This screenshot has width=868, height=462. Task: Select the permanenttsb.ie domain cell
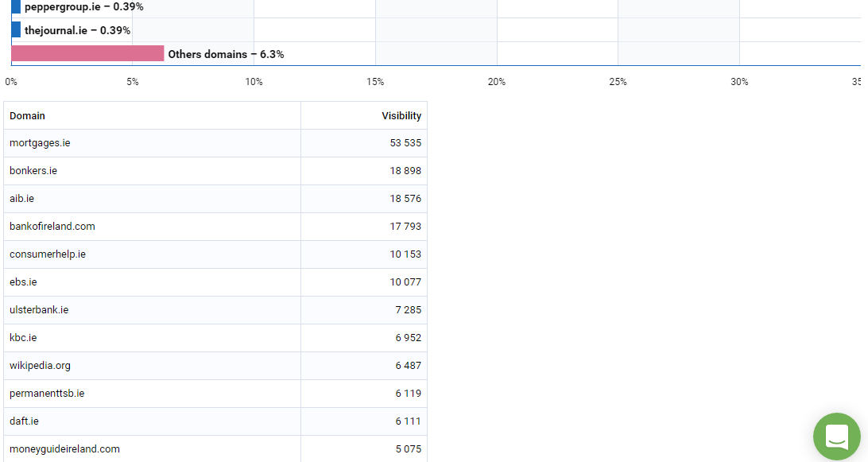pos(153,394)
